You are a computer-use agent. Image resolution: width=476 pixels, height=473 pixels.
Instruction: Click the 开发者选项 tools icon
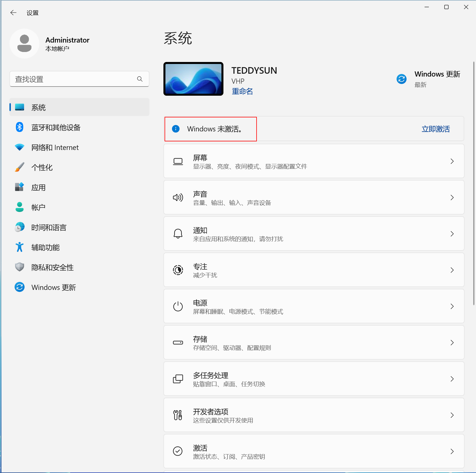(178, 415)
